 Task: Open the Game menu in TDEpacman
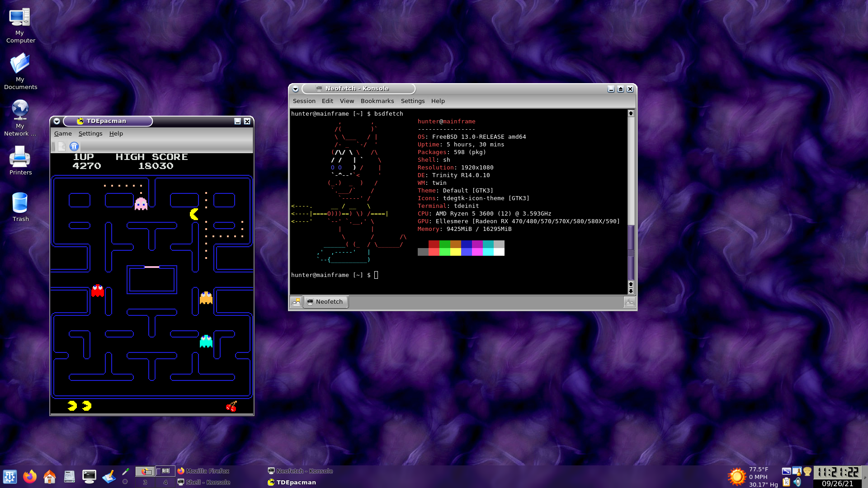pyautogui.click(x=63, y=133)
